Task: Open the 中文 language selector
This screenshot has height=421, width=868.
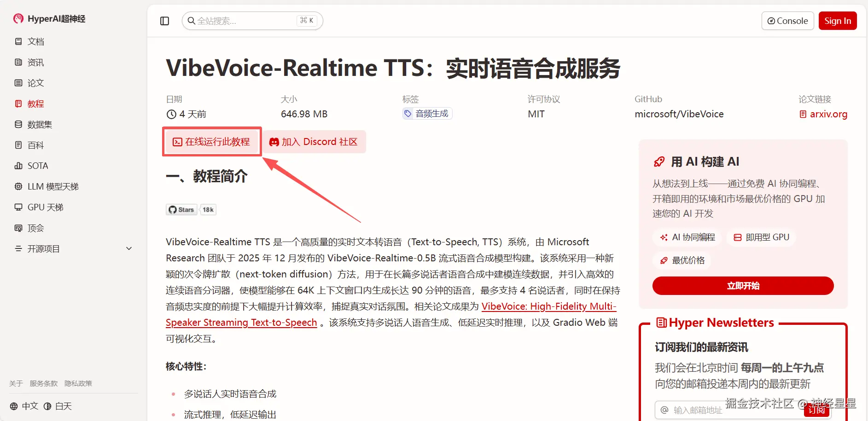Action: click(24, 406)
